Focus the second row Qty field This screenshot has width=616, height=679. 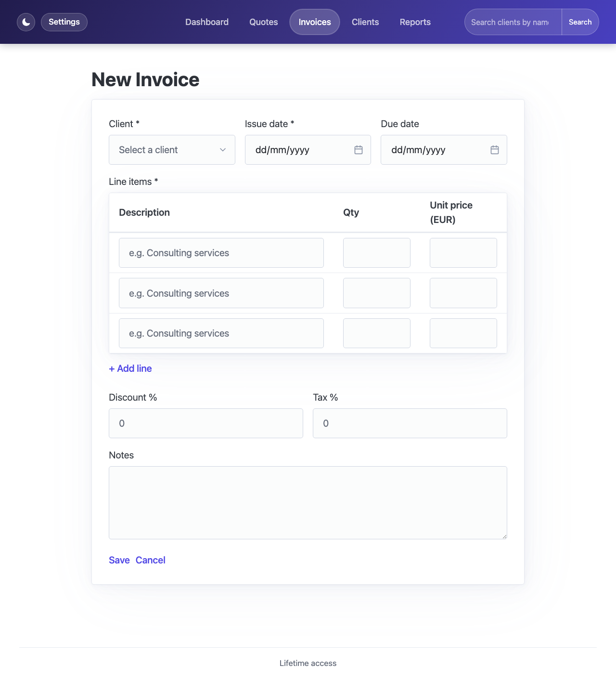377,293
